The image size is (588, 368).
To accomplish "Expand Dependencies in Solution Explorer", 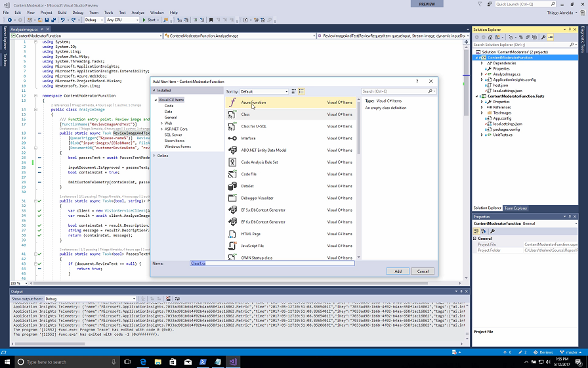I will 482,63.
